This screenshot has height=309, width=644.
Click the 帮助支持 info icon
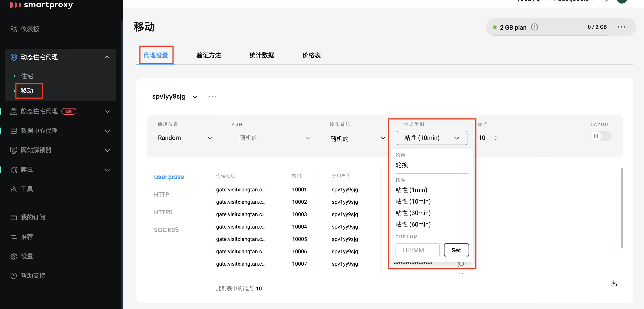13,276
